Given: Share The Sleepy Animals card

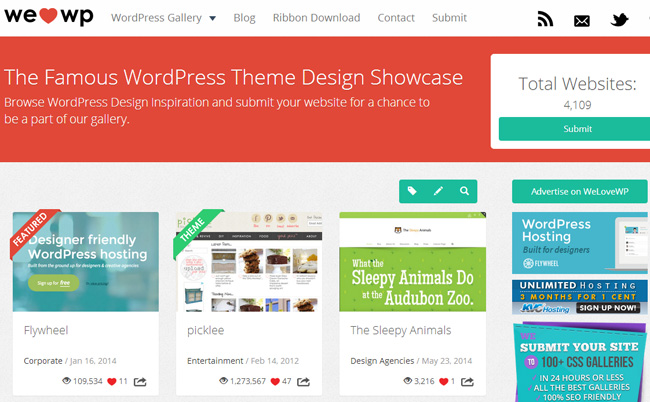Looking at the screenshot, I should (467, 382).
